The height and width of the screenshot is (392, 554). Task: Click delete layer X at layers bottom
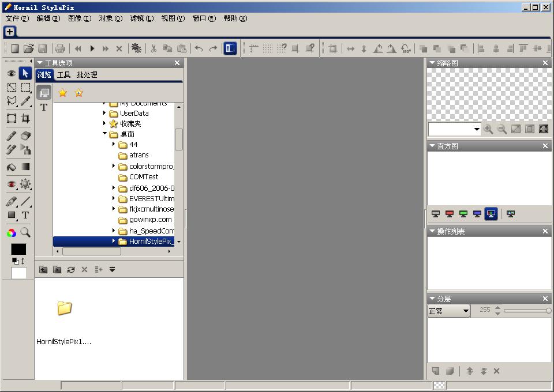[496, 371]
